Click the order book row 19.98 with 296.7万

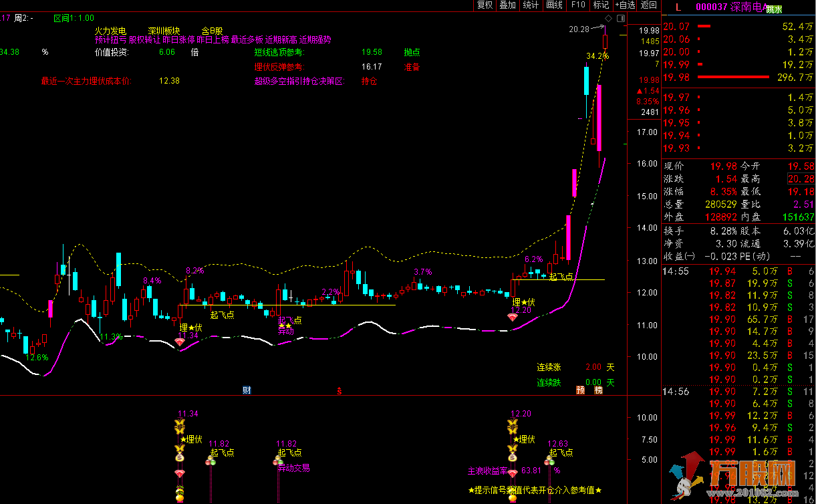738,78
